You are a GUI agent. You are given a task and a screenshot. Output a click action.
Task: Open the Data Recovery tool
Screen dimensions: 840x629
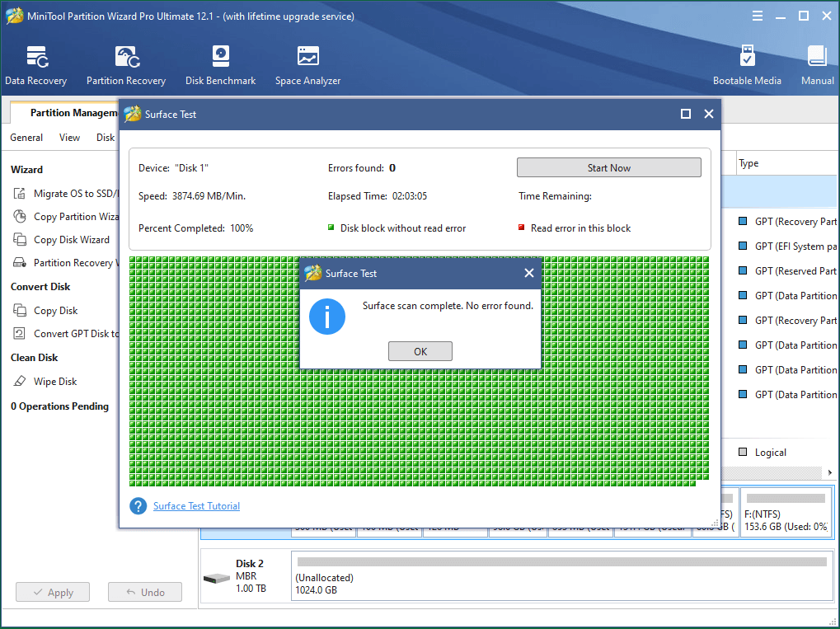click(x=36, y=65)
